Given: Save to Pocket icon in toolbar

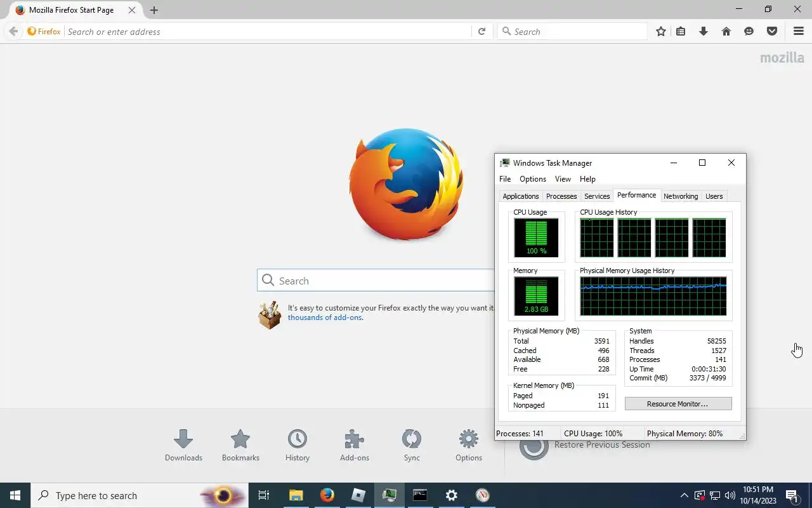Looking at the screenshot, I should [x=771, y=31].
